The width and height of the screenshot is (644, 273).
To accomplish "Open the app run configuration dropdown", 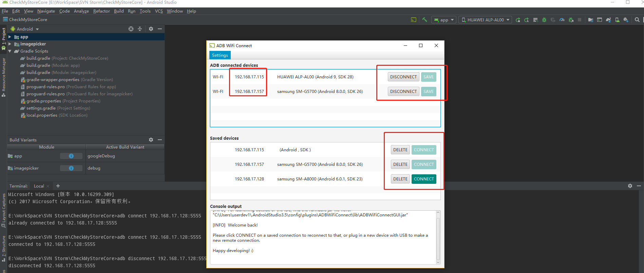I will tap(444, 20).
